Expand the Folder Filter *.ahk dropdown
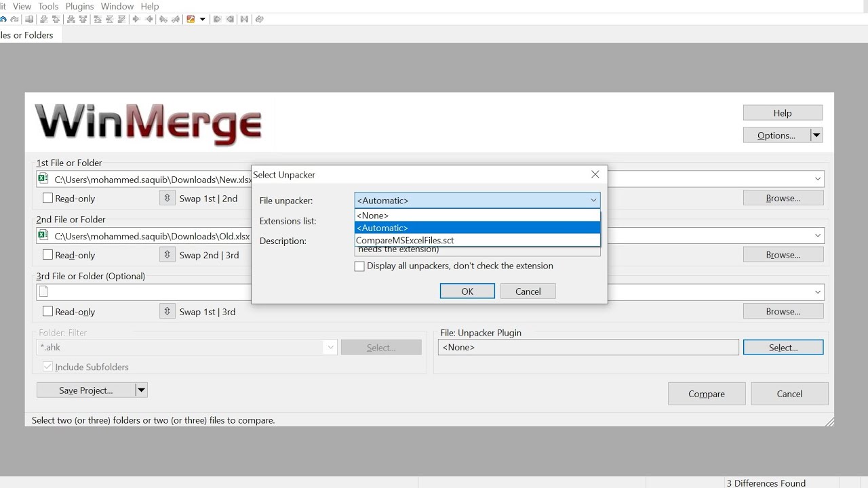868x488 pixels. (x=330, y=347)
